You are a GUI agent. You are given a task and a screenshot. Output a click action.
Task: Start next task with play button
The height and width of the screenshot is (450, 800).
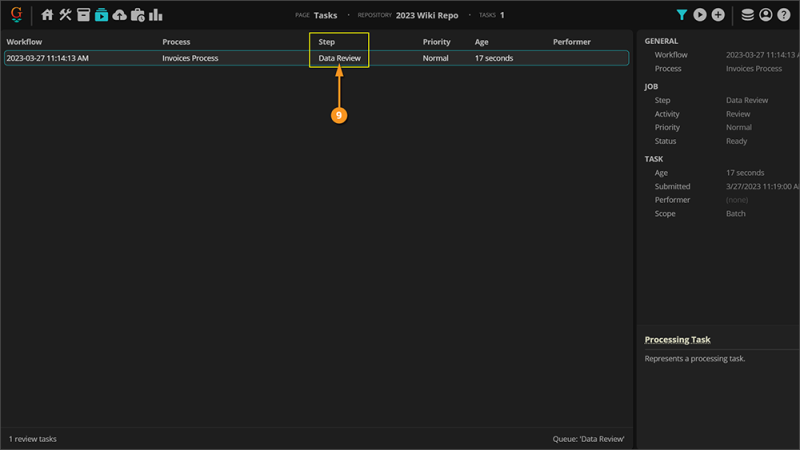[700, 15]
